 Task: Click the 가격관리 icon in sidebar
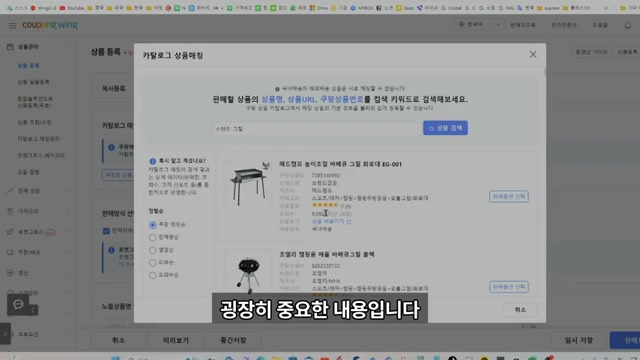click(10, 211)
